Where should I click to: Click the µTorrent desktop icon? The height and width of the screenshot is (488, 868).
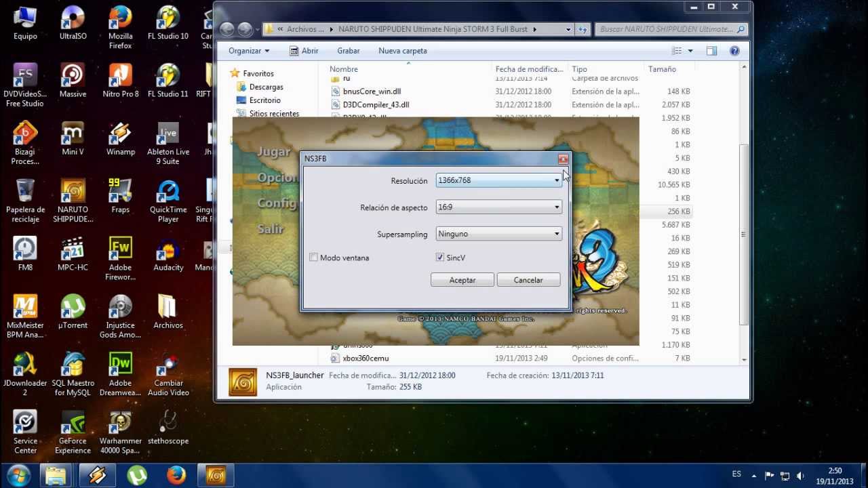click(73, 312)
